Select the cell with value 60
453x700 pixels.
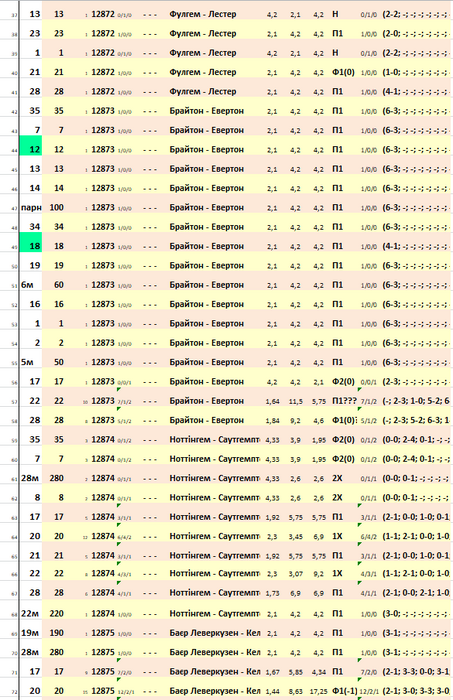point(57,285)
